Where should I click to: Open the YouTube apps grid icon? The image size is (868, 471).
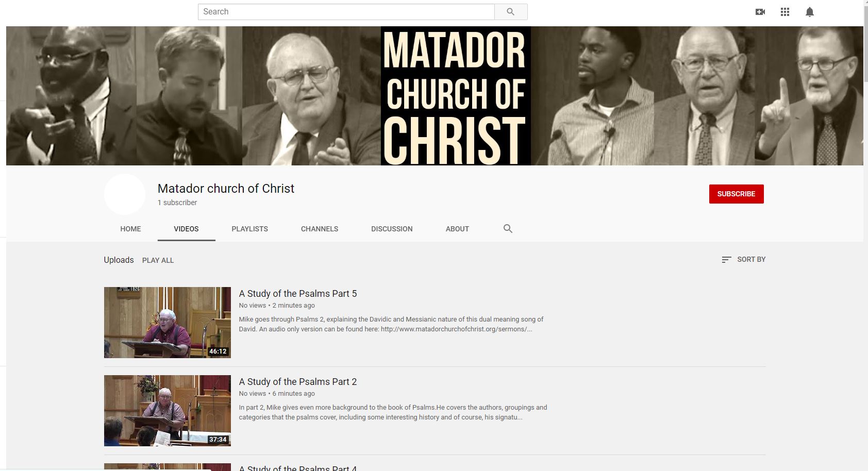click(785, 12)
